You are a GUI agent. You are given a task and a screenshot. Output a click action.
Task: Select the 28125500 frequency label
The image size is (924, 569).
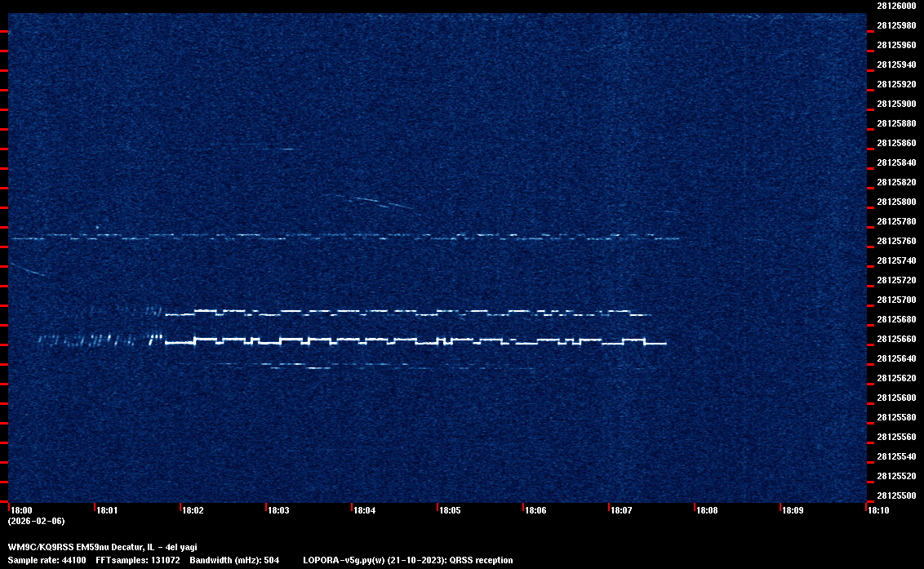[896, 496]
